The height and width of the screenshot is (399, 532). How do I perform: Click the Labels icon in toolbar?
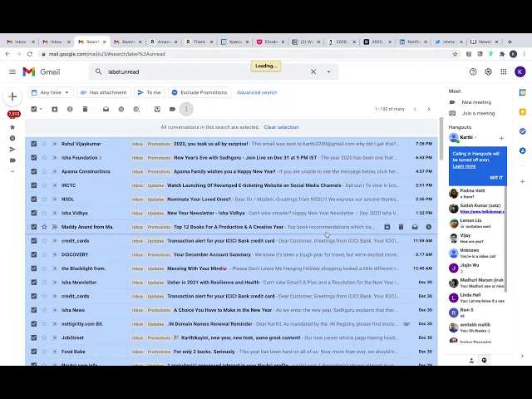point(172,109)
